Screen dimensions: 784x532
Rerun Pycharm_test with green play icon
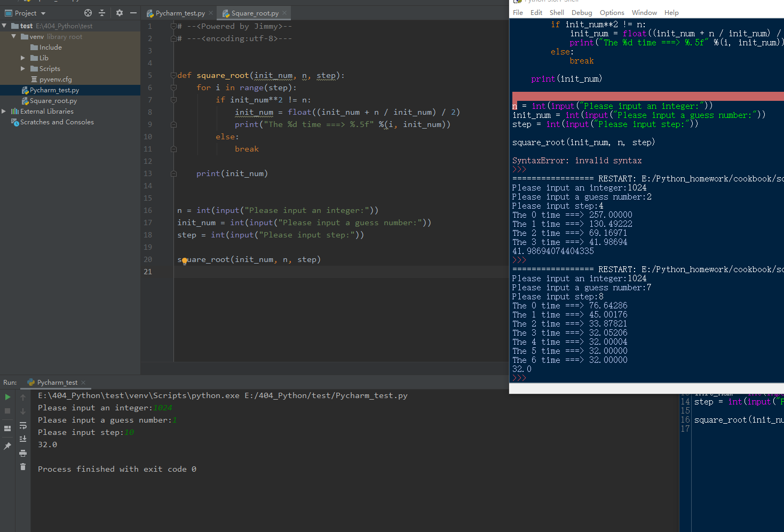point(7,397)
